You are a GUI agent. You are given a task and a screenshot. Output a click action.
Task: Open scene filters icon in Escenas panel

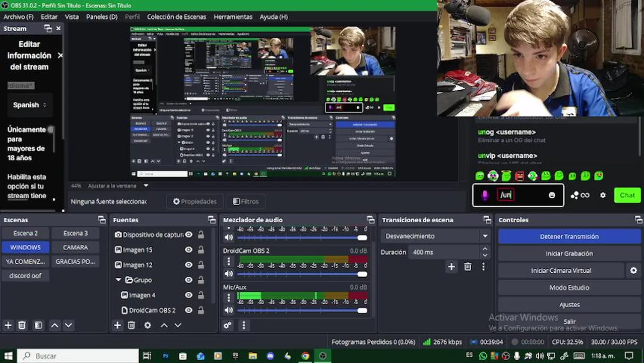[x=38, y=326]
